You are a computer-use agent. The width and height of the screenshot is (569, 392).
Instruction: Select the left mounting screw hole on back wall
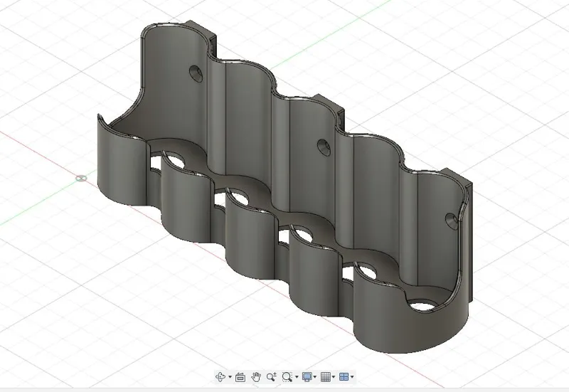196,74
